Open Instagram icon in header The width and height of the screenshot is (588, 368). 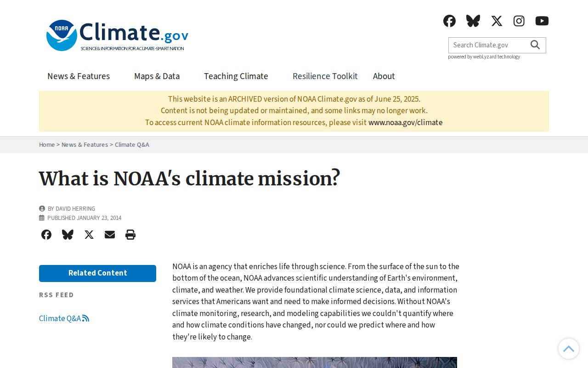pos(519,21)
